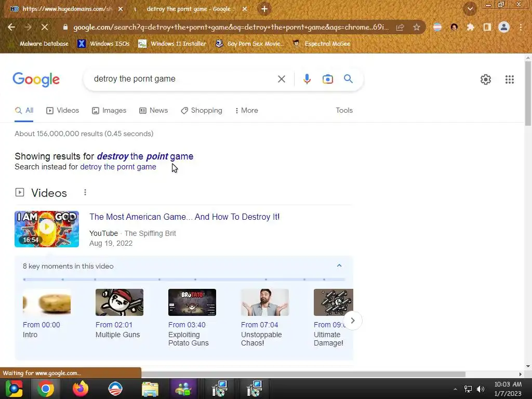Open the side panel icon

487,27
